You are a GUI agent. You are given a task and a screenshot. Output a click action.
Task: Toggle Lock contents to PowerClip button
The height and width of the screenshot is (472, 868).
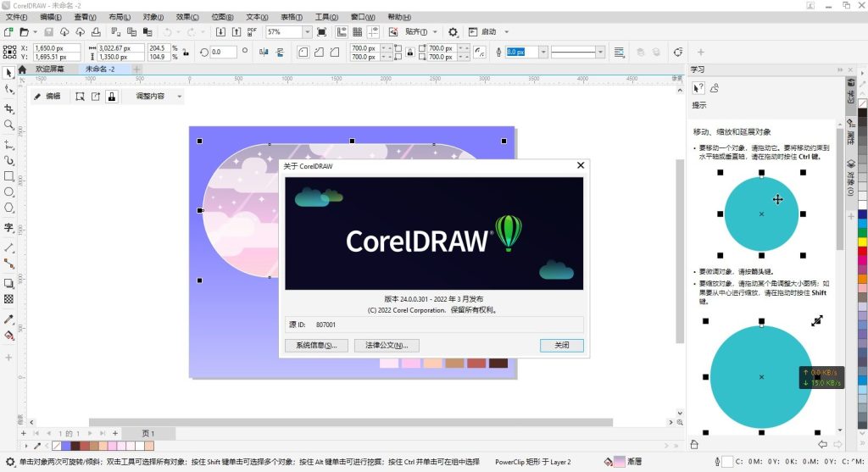click(x=112, y=97)
